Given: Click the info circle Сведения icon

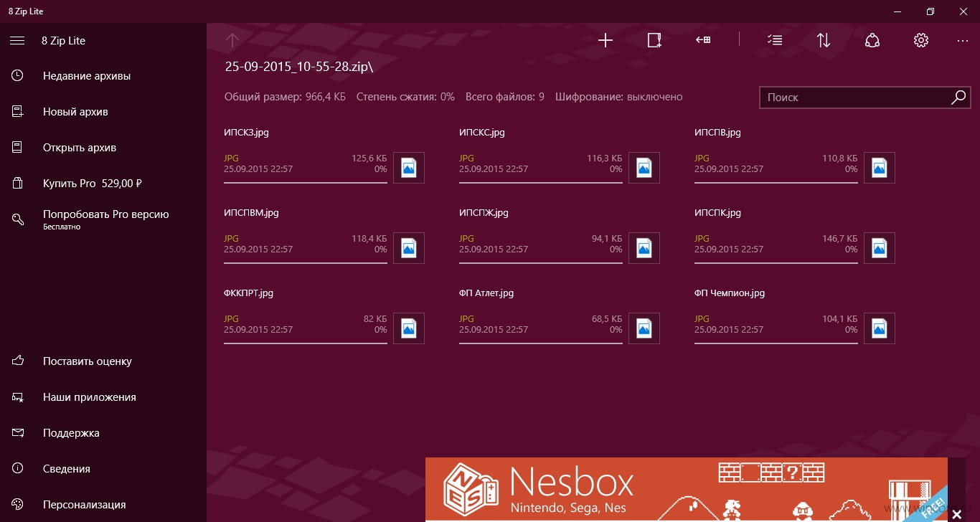Looking at the screenshot, I should click(17, 469).
